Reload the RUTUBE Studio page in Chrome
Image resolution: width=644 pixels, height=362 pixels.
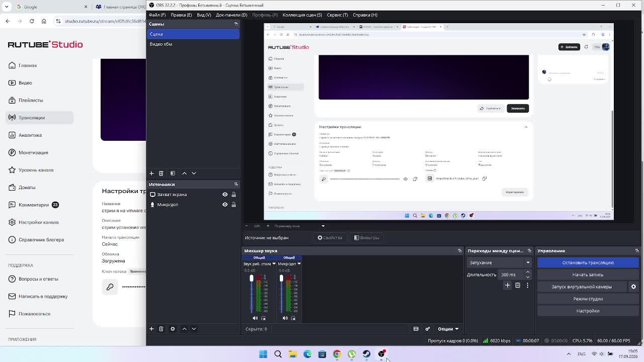(x=32, y=21)
